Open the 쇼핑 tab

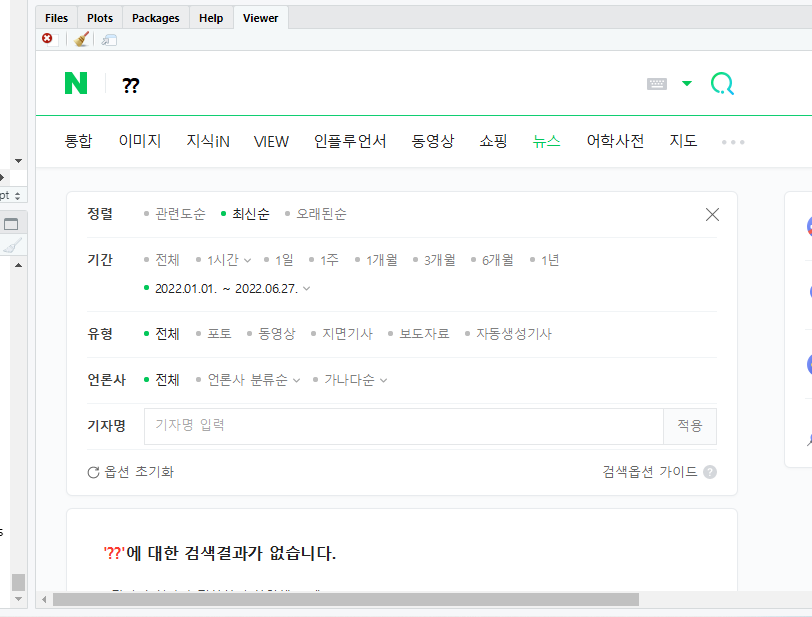pyautogui.click(x=493, y=141)
